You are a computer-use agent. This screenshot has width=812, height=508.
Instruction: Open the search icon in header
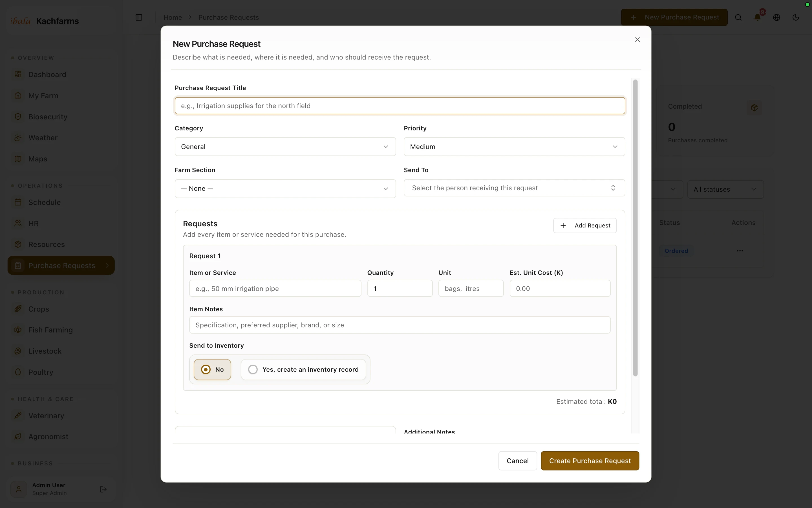click(738, 17)
